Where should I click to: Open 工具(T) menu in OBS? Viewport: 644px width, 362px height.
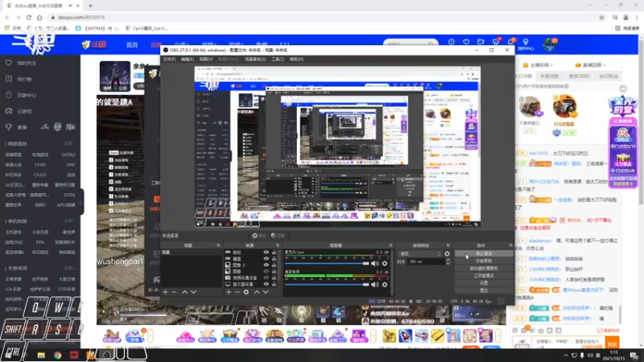pos(278,60)
